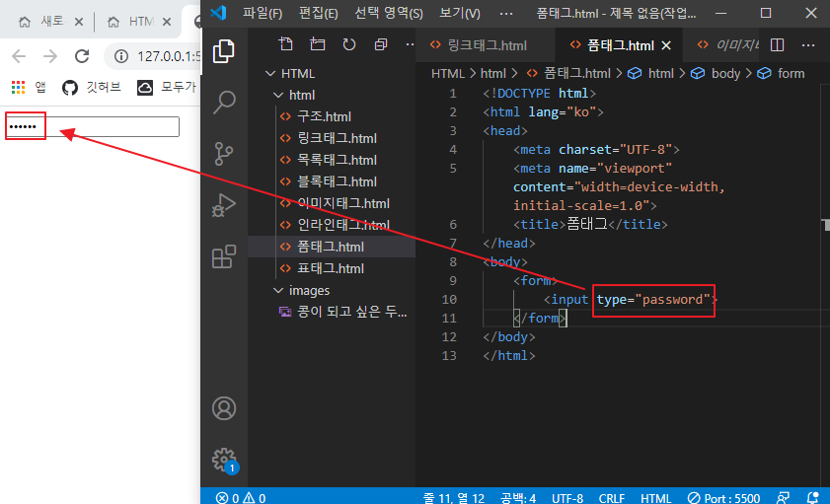Close the HTM Chrome tab

(167, 22)
